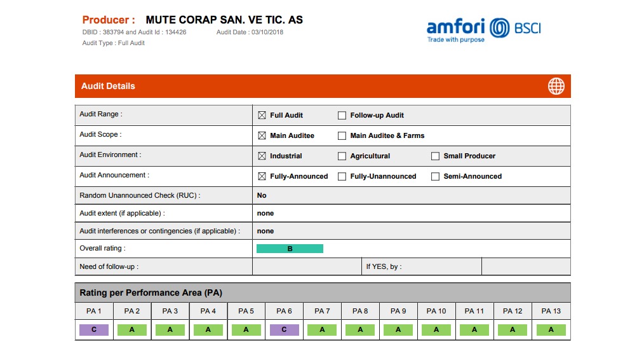Click the amfori BSCI logo
Image resolution: width=644 pixels, height=344 pixels.
click(483, 30)
